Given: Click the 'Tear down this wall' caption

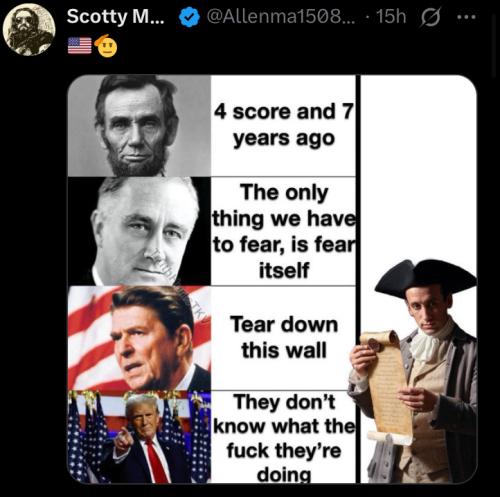Looking at the screenshot, I should coord(283,338).
